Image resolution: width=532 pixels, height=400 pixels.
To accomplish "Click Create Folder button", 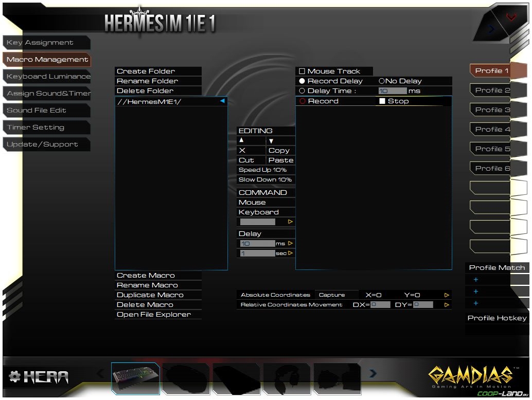I will click(158, 71).
